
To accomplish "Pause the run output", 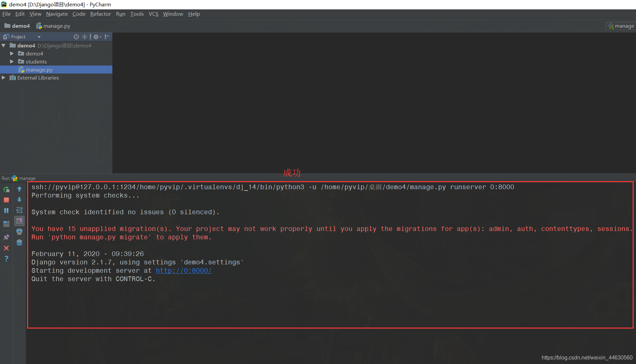I will pos(6,211).
